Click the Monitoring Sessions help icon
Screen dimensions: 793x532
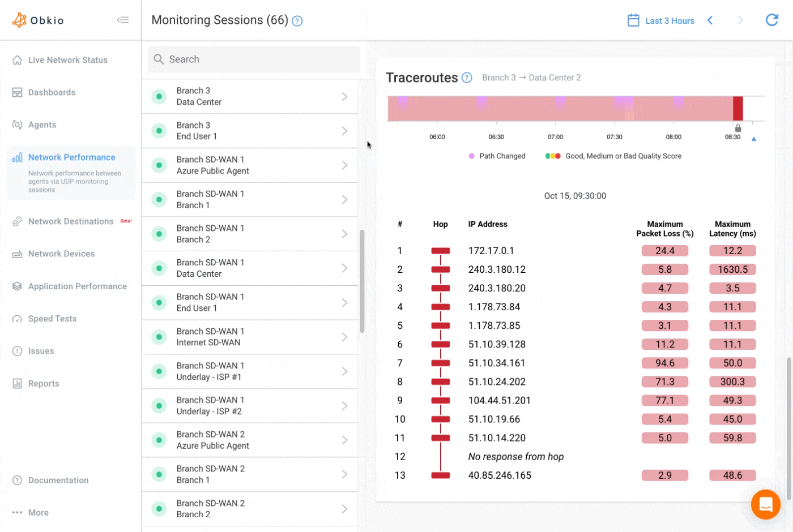[x=298, y=20]
